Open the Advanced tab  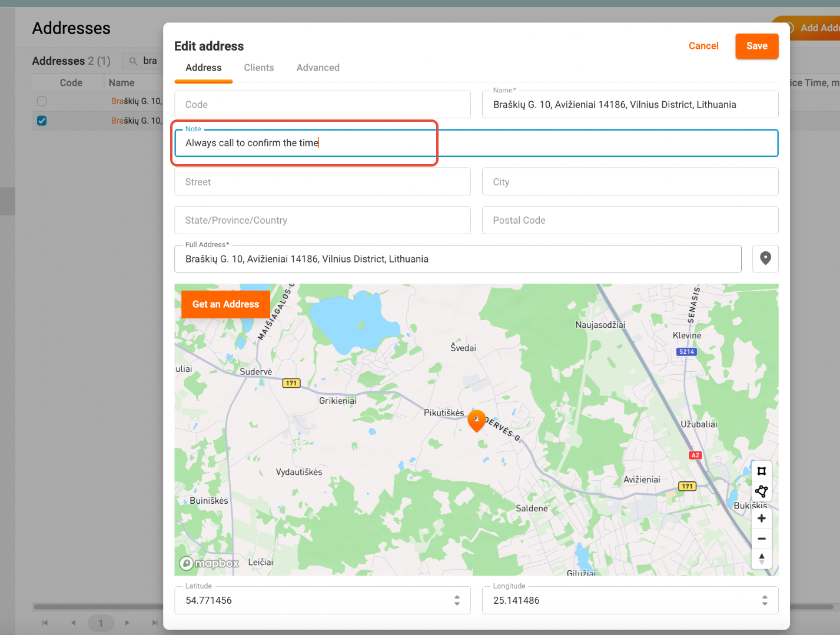(x=318, y=68)
